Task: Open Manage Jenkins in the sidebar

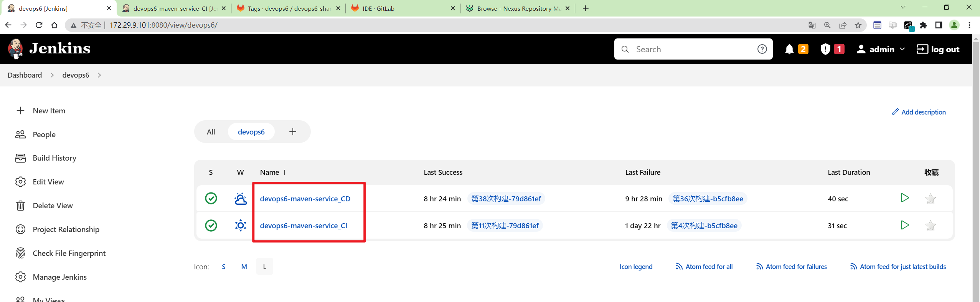Action: pyautogui.click(x=59, y=277)
